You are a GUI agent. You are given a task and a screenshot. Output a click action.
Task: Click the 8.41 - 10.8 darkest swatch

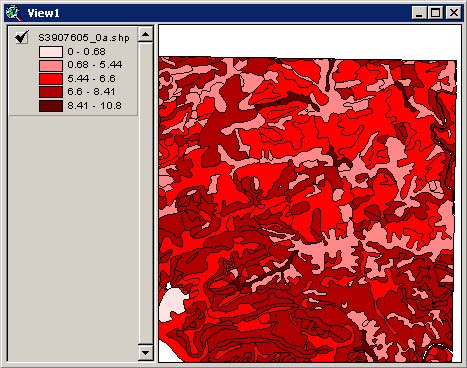point(51,106)
